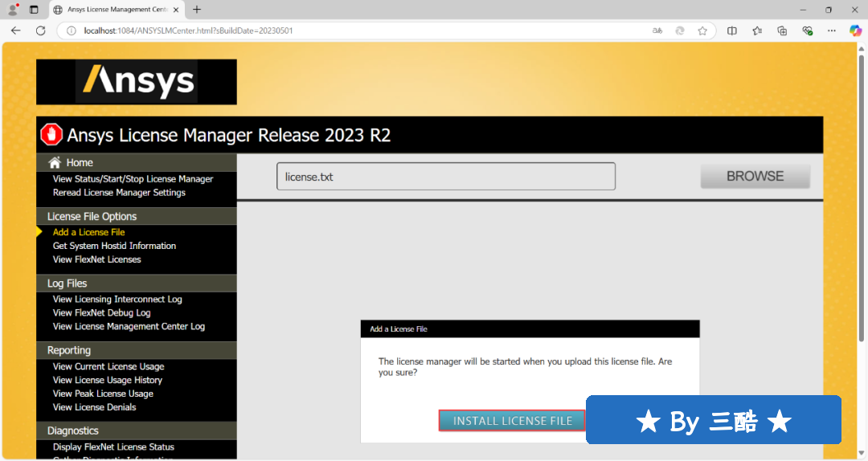The width and height of the screenshot is (868, 461).
Task: Open the Copilot sidebar icon
Action: click(855, 31)
